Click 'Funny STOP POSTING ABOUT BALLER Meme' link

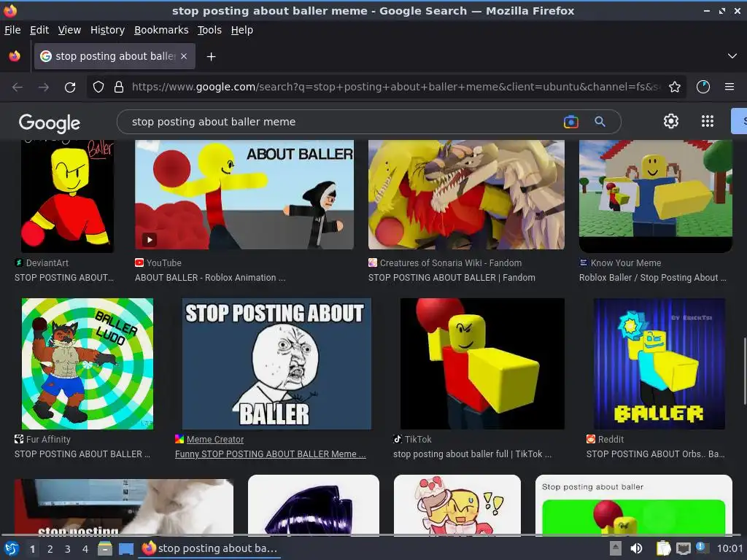(270, 454)
